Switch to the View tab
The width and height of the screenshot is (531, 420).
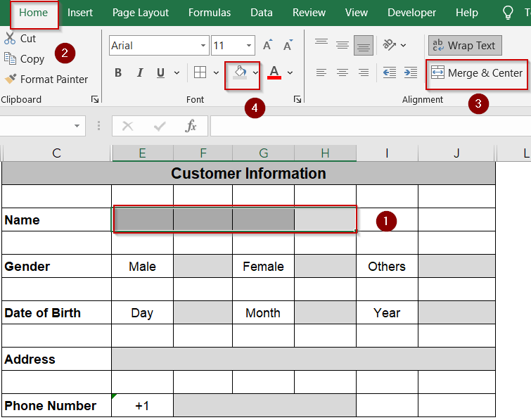pyautogui.click(x=357, y=13)
